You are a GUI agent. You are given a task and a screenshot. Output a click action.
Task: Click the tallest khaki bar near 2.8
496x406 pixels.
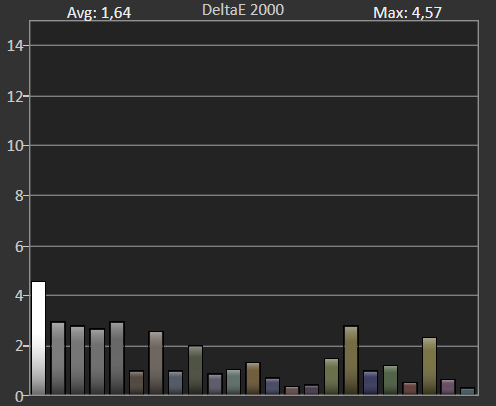351,360
